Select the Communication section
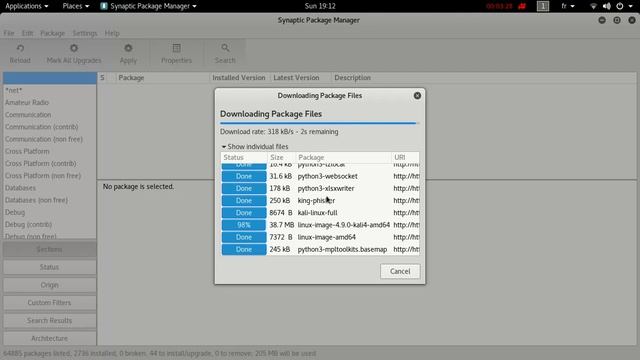The image size is (640, 360). [x=49, y=115]
